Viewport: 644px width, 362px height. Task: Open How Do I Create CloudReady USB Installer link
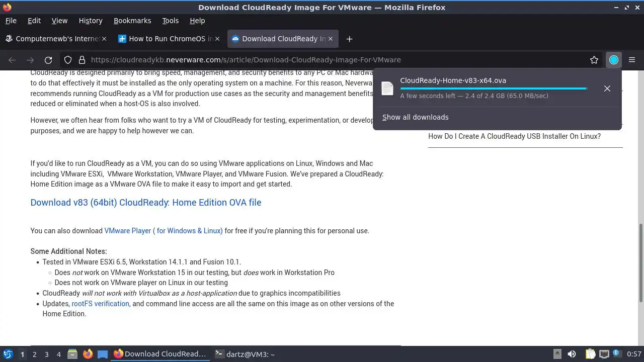[x=514, y=136]
